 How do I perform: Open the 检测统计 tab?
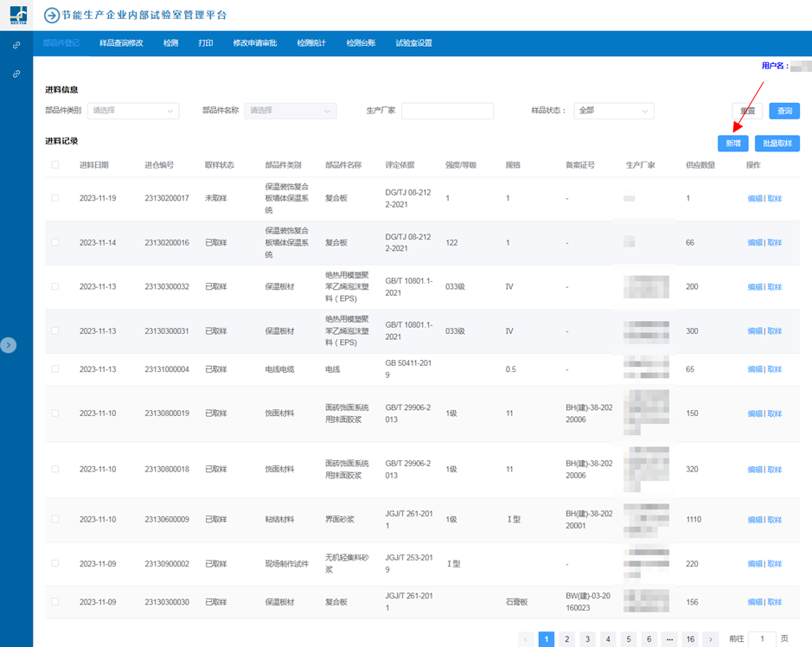pyautogui.click(x=311, y=43)
